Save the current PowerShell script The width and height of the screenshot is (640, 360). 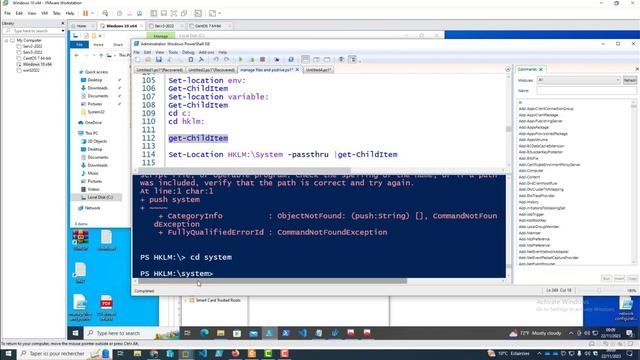point(159,60)
